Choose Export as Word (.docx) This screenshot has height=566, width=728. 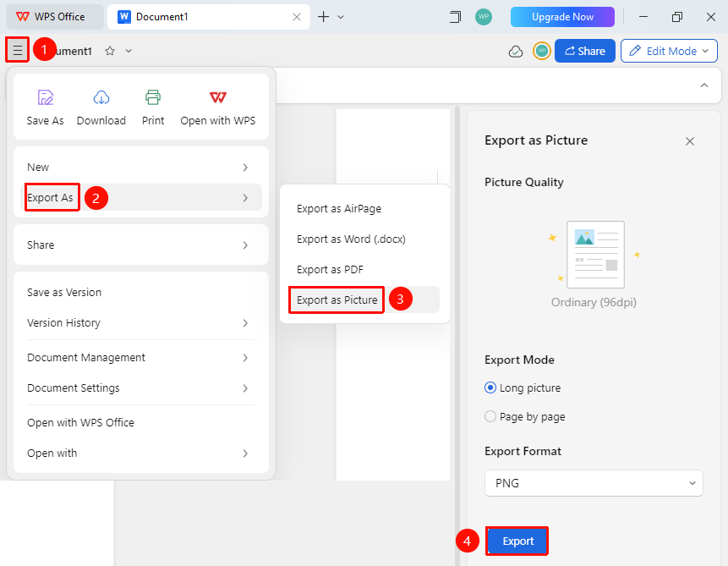[351, 239]
